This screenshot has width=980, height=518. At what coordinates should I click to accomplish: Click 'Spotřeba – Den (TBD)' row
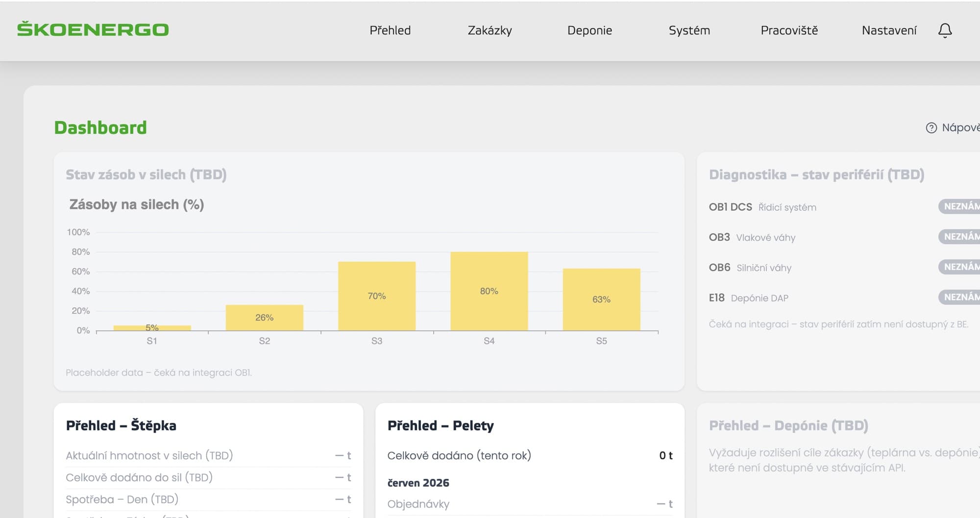coord(208,499)
